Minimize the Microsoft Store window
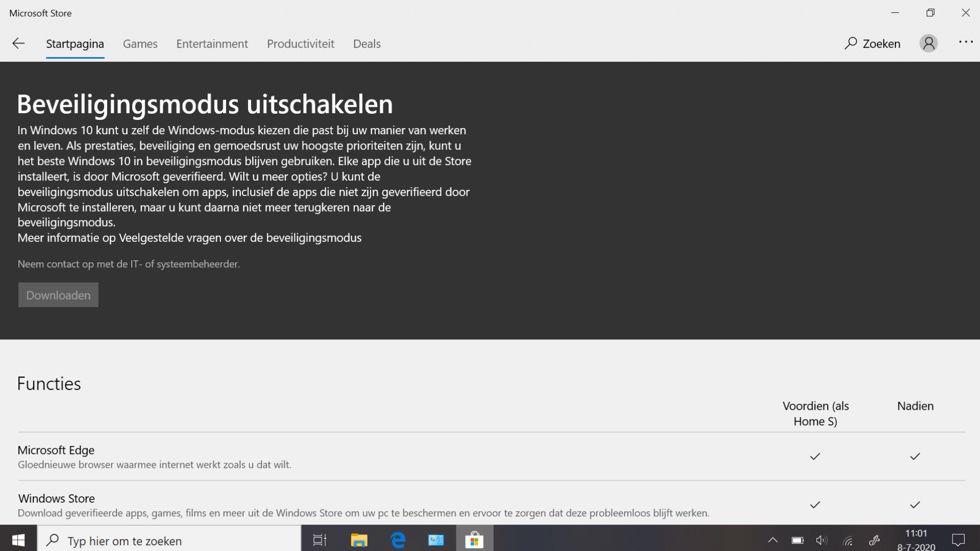 [895, 13]
